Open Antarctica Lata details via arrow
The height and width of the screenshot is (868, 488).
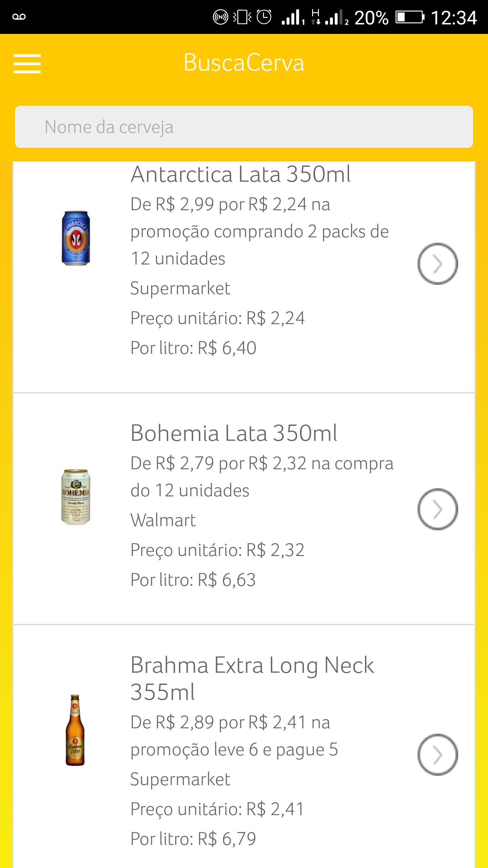438,264
